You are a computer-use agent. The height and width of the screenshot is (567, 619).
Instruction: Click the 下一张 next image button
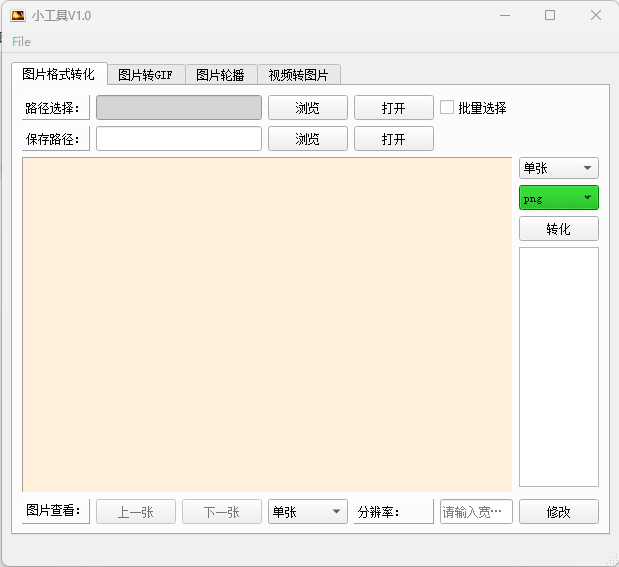[x=221, y=512]
